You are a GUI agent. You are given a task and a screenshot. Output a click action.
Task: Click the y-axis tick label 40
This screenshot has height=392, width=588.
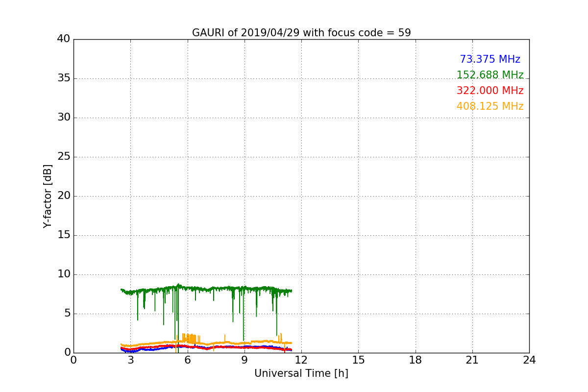click(64, 39)
